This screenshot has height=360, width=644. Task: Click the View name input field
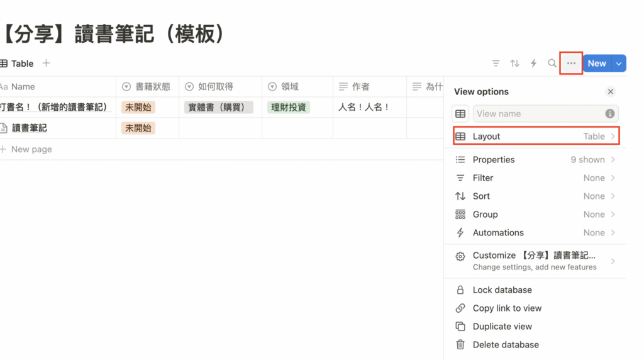pyautogui.click(x=538, y=114)
